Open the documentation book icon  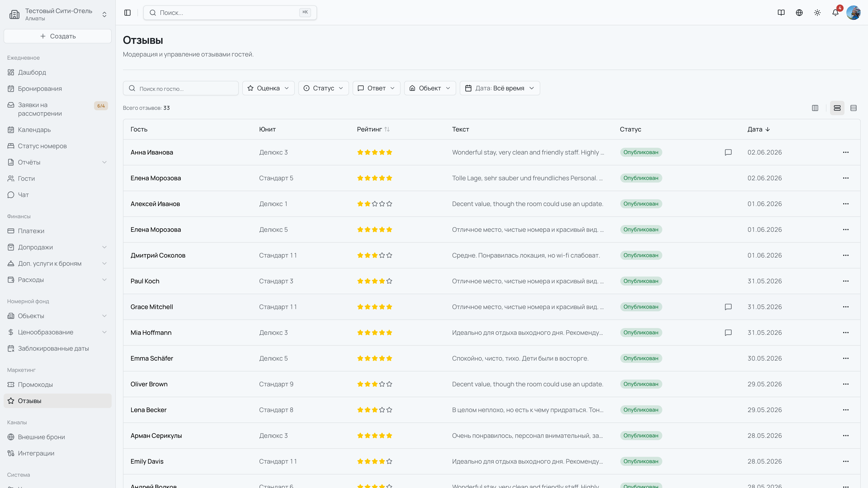[x=781, y=12]
